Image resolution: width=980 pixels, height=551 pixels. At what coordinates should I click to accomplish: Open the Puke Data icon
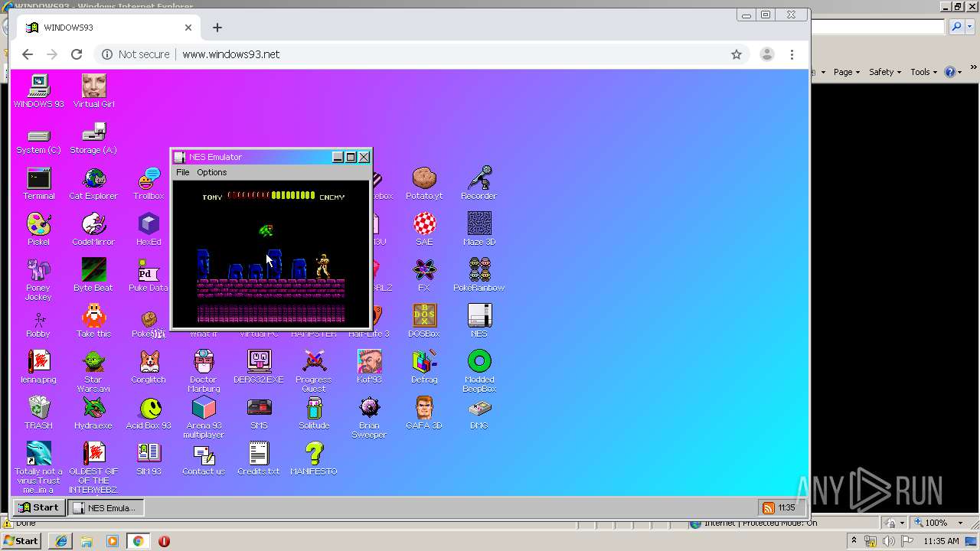pyautogui.click(x=149, y=275)
